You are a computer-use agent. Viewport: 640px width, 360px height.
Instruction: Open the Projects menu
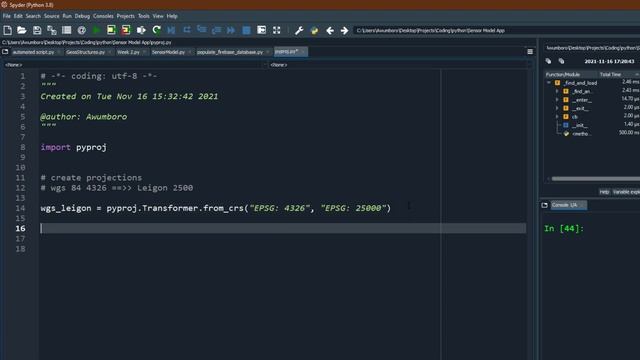pyautogui.click(x=126, y=16)
